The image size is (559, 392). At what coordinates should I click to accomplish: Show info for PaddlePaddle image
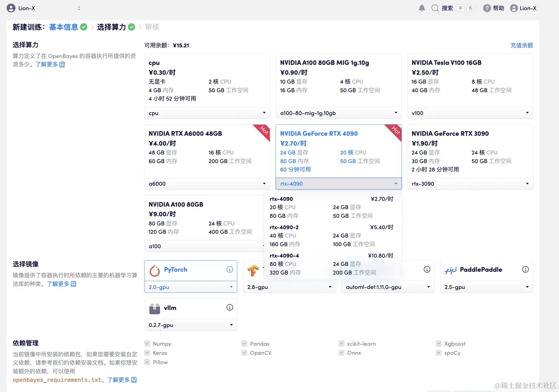[525, 269]
